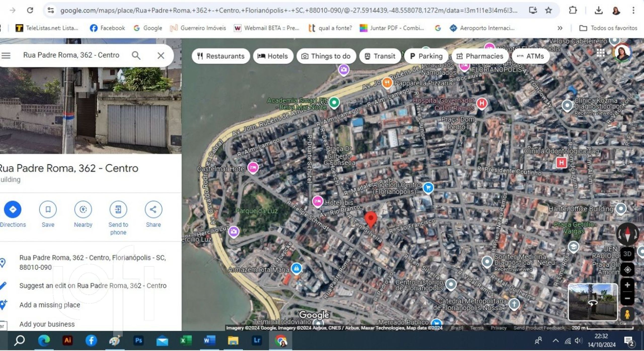Viewport: 644px width, 351px height.
Task: Click Suggest an edit on Rua Padre Roma
Action: [93, 286]
